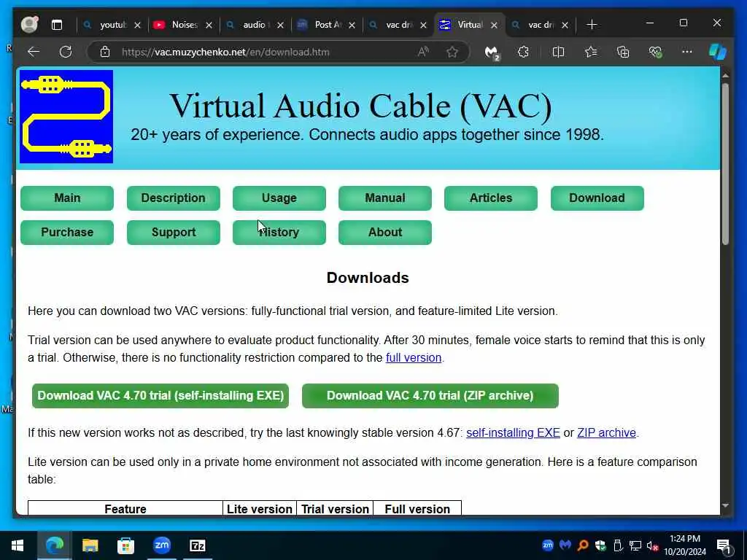Open Zoom from the taskbar
Image resolution: width=747 pixels, height=560 pixels.
point(162,545)
